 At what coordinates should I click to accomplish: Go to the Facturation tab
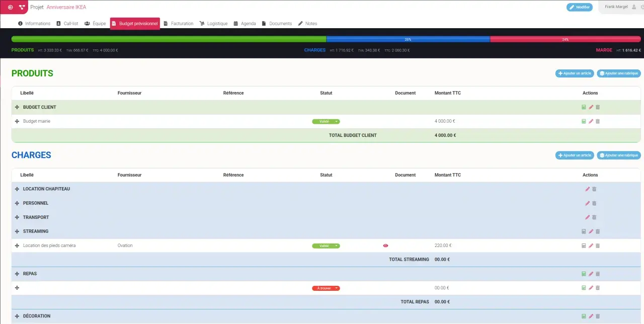179,24
